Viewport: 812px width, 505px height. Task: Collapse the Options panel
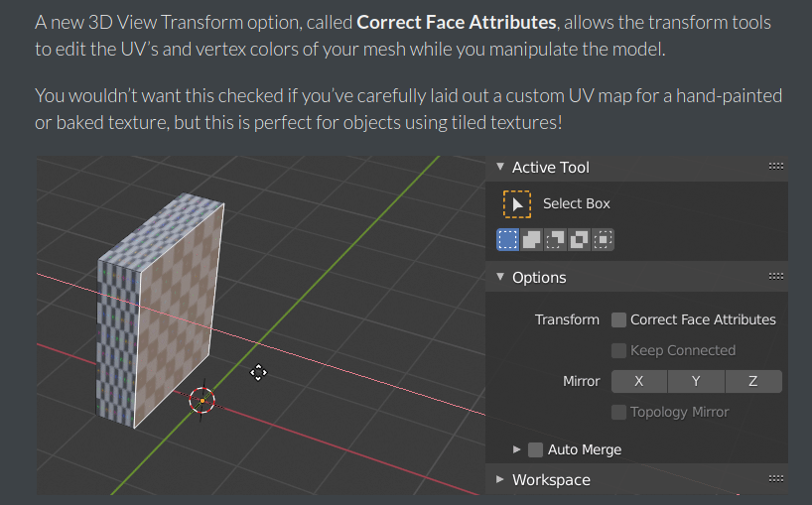pos(500,277)
